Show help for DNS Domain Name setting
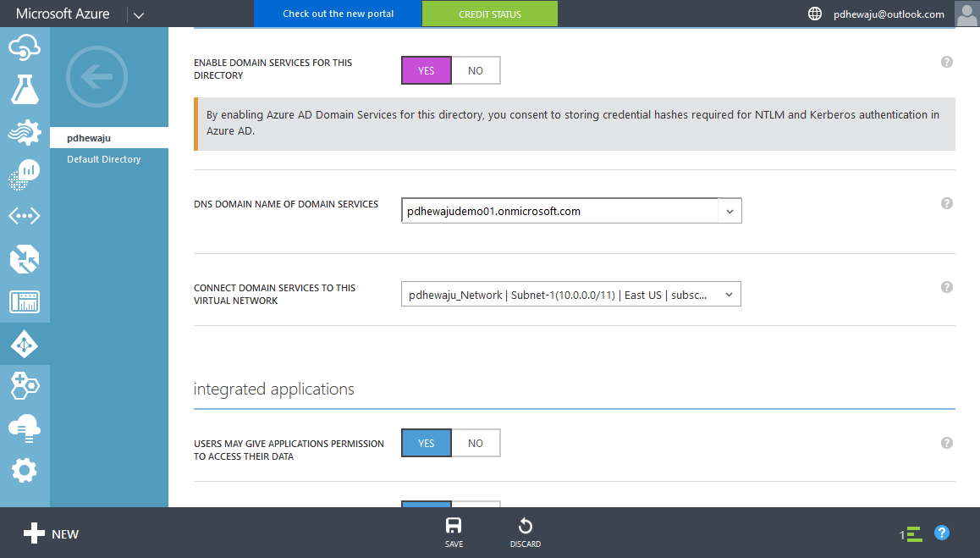 [x=947, y=203]
